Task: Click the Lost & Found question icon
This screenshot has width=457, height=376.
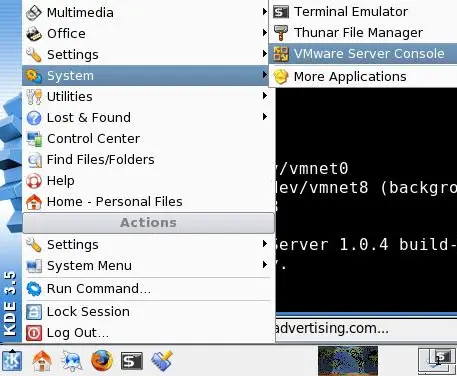Action: coord(34,118)
